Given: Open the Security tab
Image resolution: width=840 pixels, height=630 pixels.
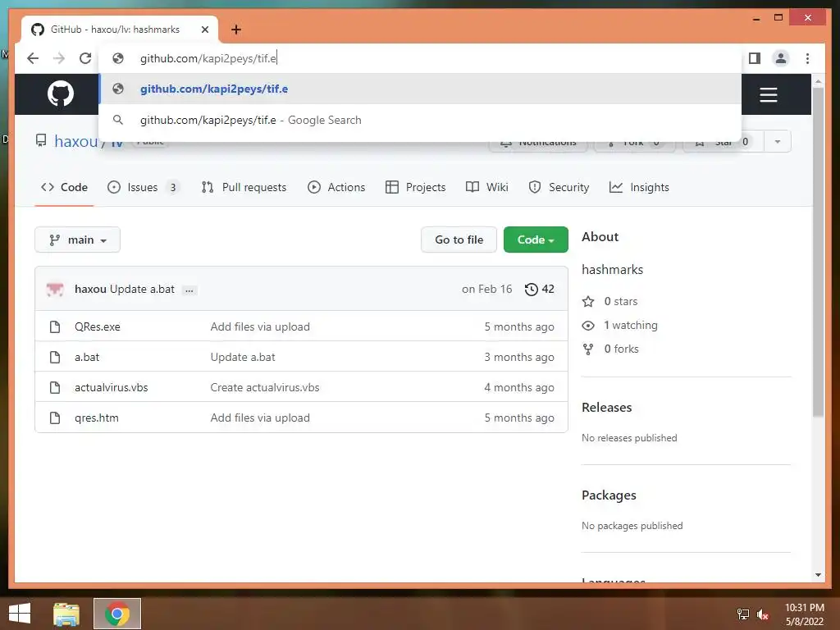Looking at the screenshot, I should pyautogui.click(x=559, y=187).
